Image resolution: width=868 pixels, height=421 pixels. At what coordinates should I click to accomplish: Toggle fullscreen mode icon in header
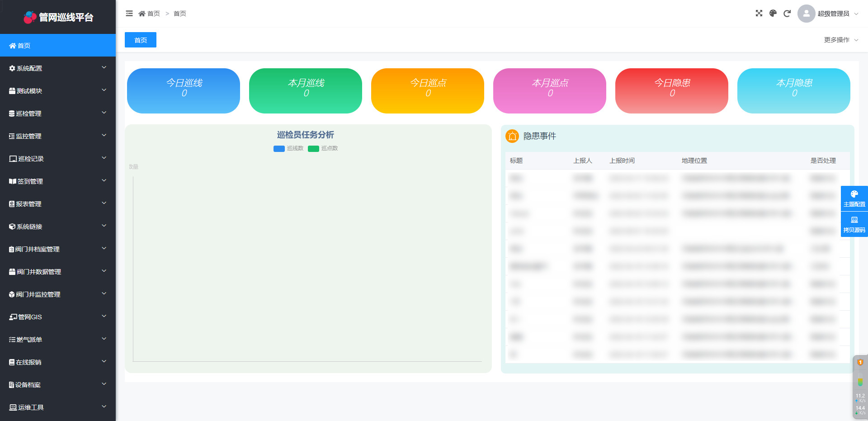click(x=759, y=14)
